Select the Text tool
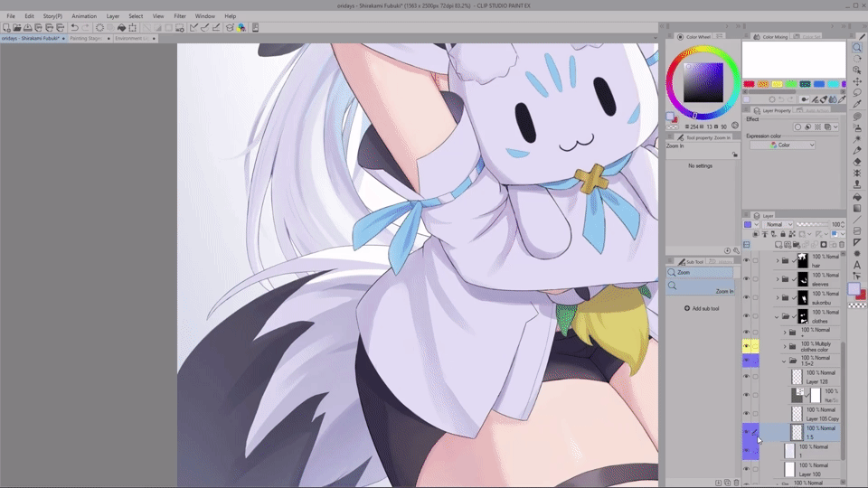The height and width of the screenshot is (488, 868). pos(857,265)
